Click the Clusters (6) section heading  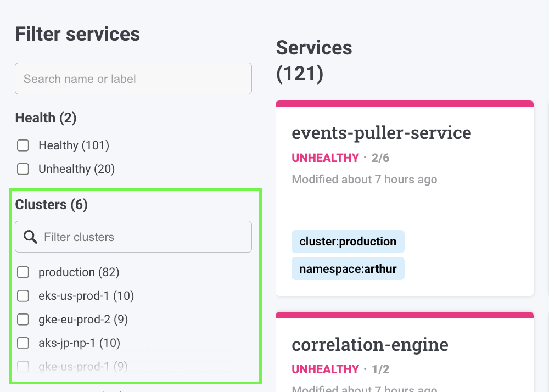(x=51, y=205)
